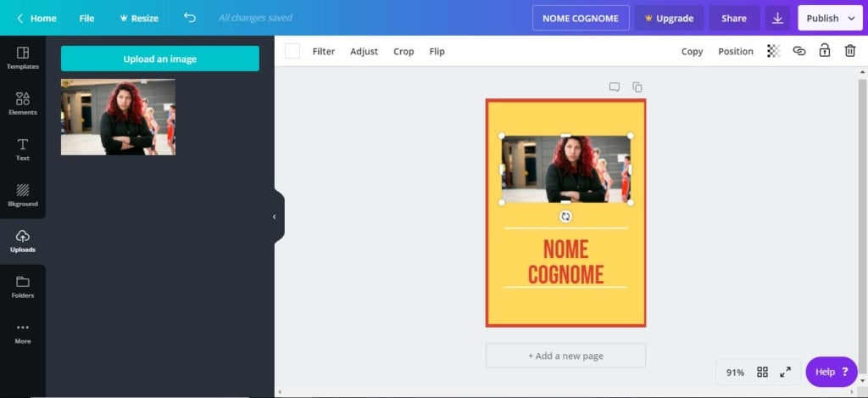The height and width of the screenshot is (398, 868).
Task: Delete the selected image with trash icon
Action: 849,51
